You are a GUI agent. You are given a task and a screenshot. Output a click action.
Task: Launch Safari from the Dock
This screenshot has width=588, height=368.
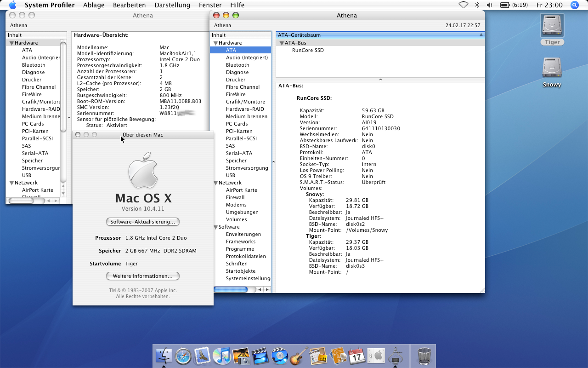[x=183, y=356]
